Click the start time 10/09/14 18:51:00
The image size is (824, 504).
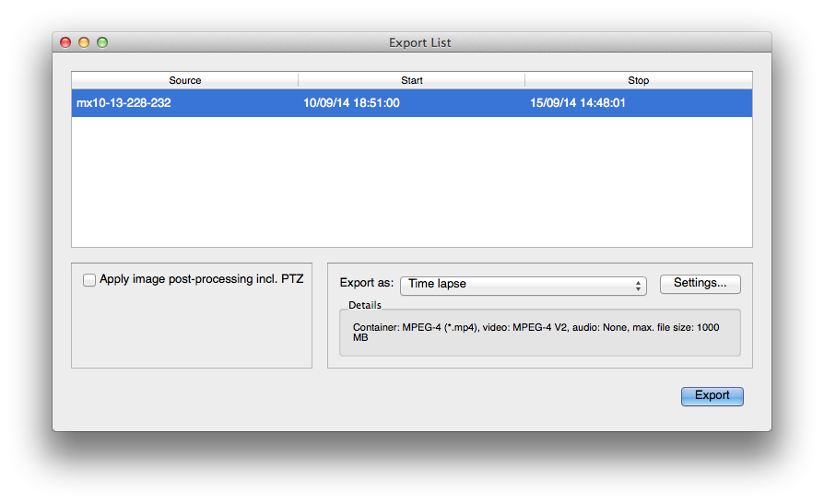coord(351,103)
